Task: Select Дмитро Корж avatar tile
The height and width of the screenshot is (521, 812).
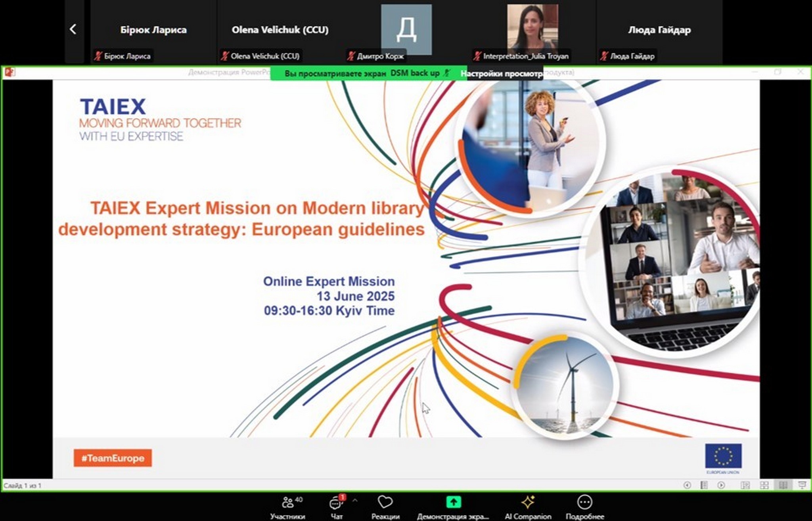Action: point(406,32)
